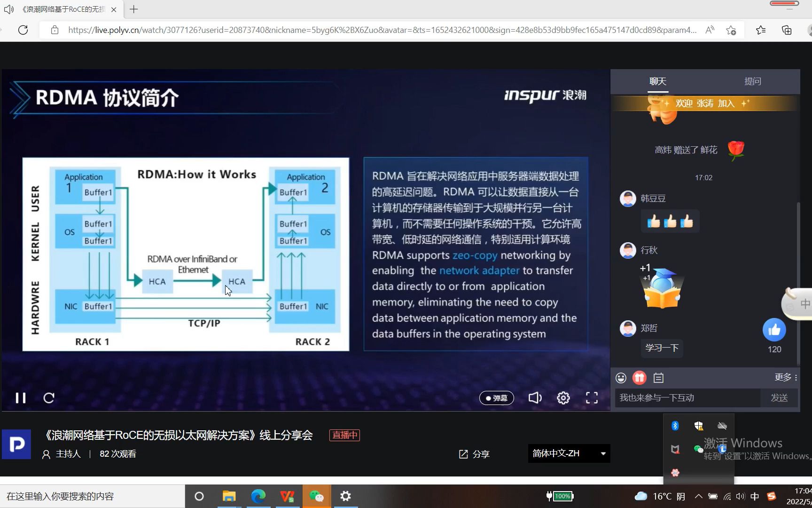Click the browser address bar URL

[382, 30]
